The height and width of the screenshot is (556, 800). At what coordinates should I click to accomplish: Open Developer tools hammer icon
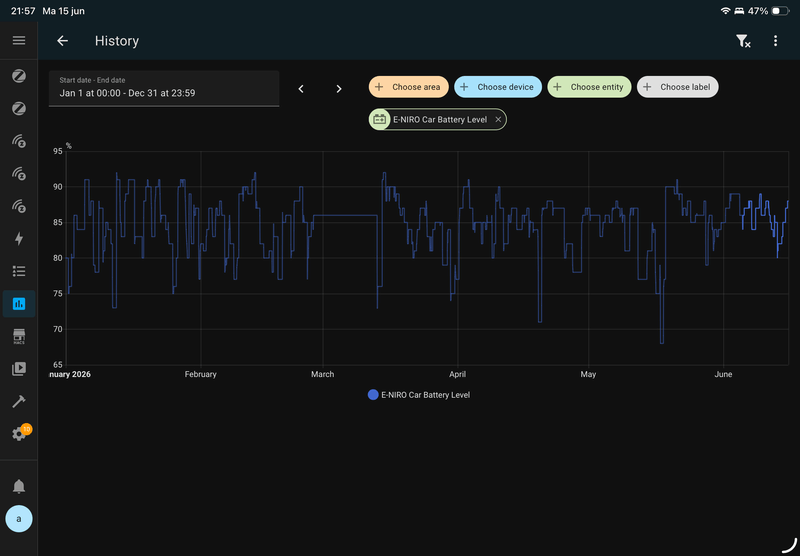pos(19,401)
